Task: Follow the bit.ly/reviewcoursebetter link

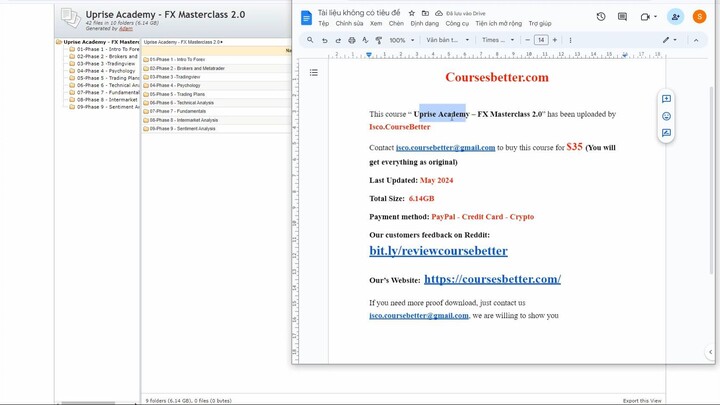Action: click(438, 251)
